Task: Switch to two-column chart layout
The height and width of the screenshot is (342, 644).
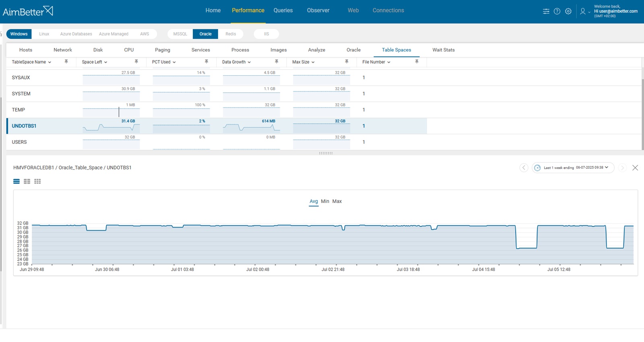Action: 27,181
